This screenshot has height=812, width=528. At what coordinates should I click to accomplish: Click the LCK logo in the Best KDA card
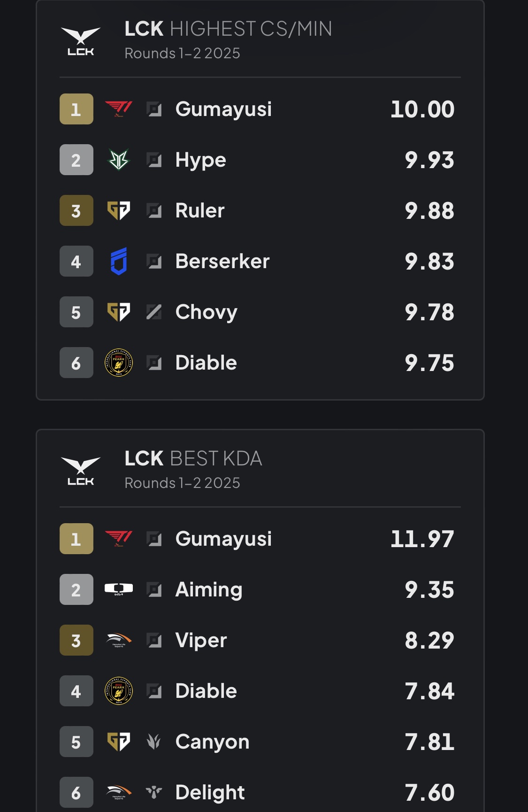(81, 471)
